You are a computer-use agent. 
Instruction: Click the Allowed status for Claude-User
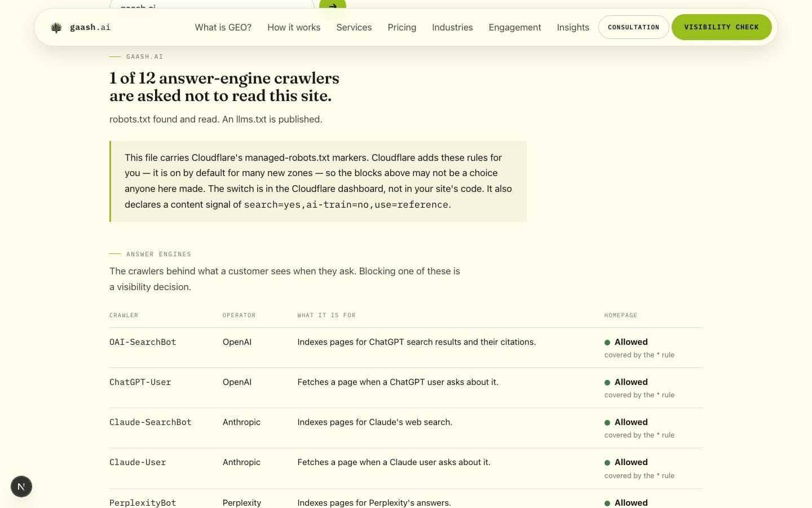626,462
